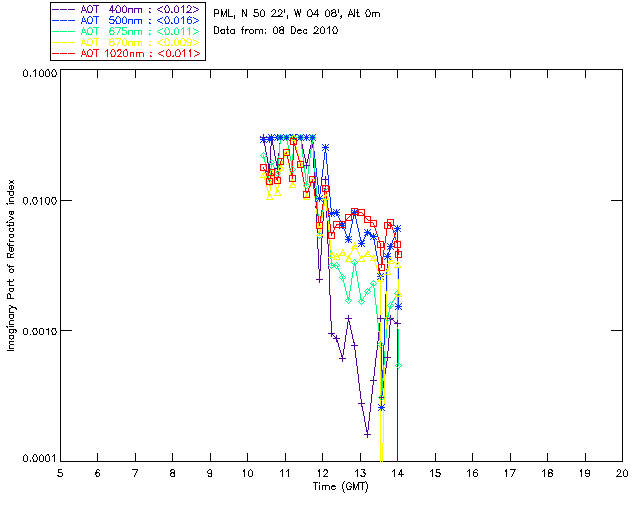
Task: Click the x-axis tick label 14
Action: point(398,474)
